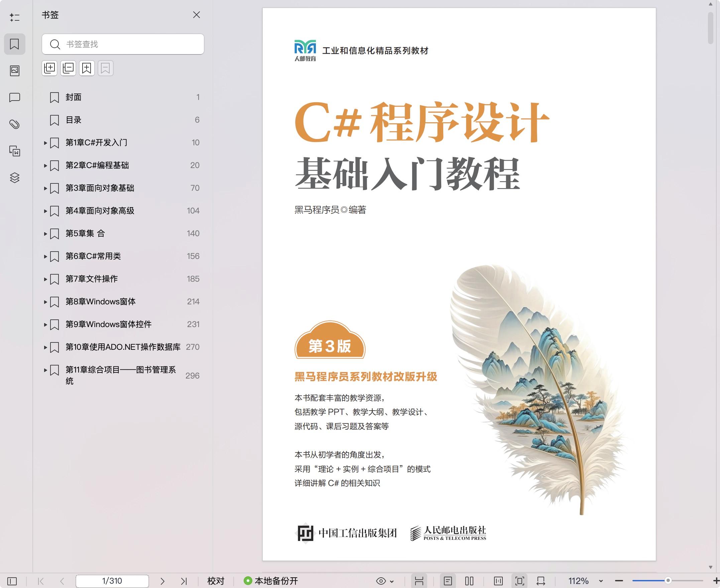
Task: Go to first page button
Action: click(41, 581)
